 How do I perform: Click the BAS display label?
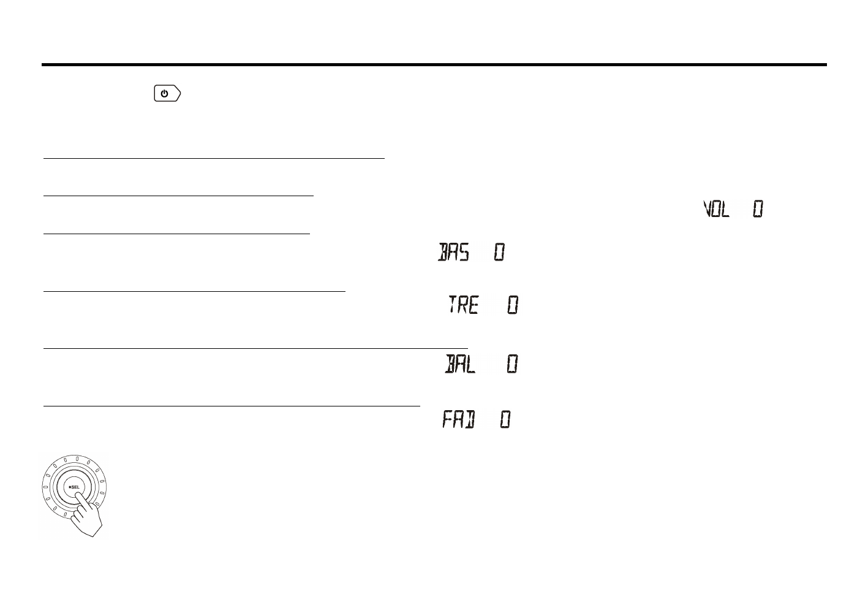453,252
